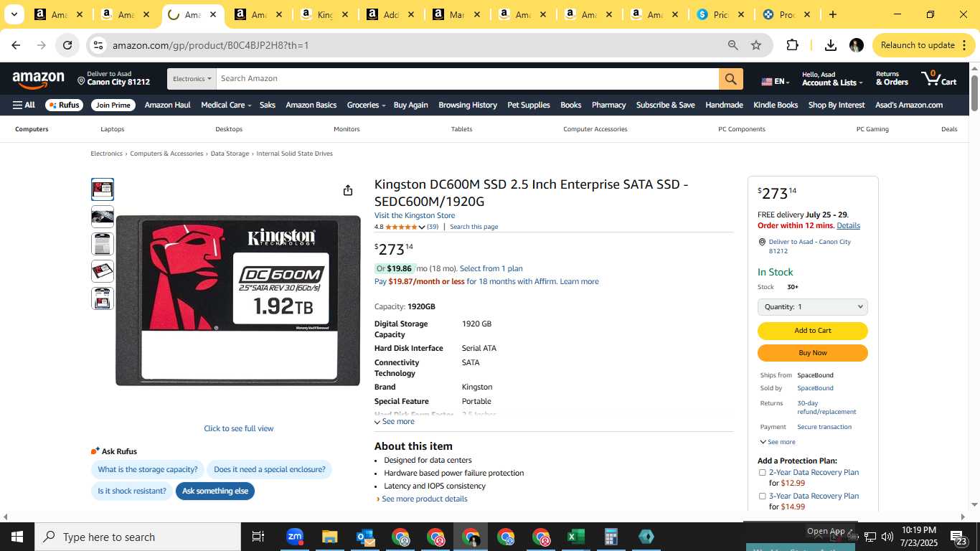Screen dimensions: 980x551
Task: Switch to the Kindle Books nav item
Action: click(x=776, y=105)
